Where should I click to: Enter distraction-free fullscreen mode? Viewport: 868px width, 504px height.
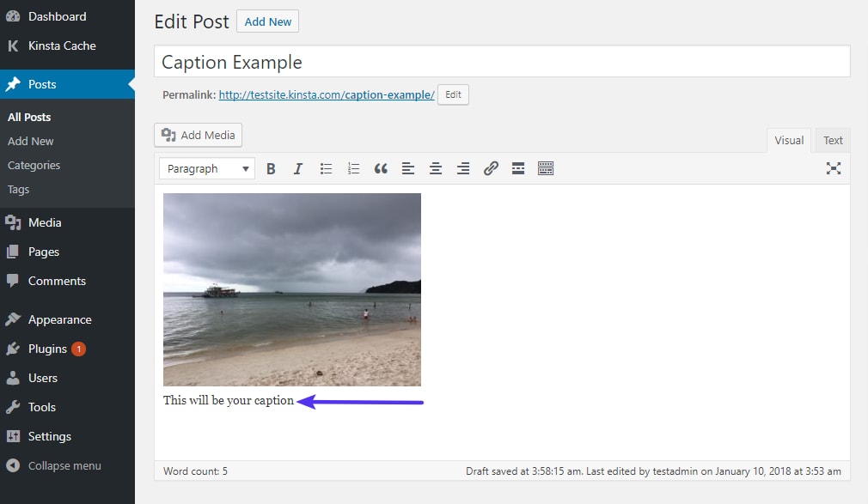(x=833, y=168)
